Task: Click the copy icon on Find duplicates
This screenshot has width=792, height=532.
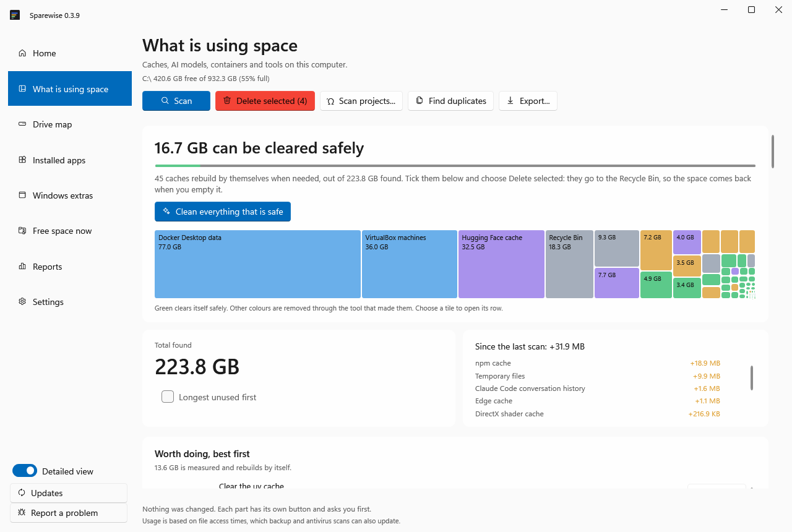Action: (x=420, y=101)
